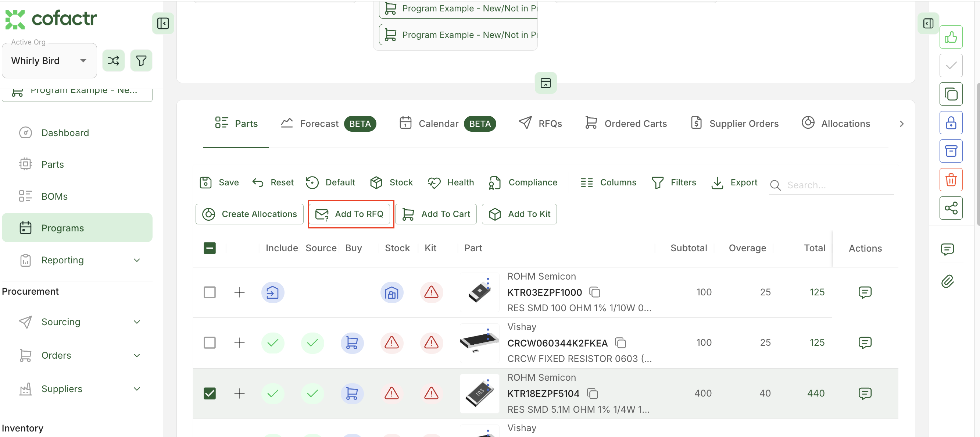Click the duplicate copy icon in right toolbar

951,94
